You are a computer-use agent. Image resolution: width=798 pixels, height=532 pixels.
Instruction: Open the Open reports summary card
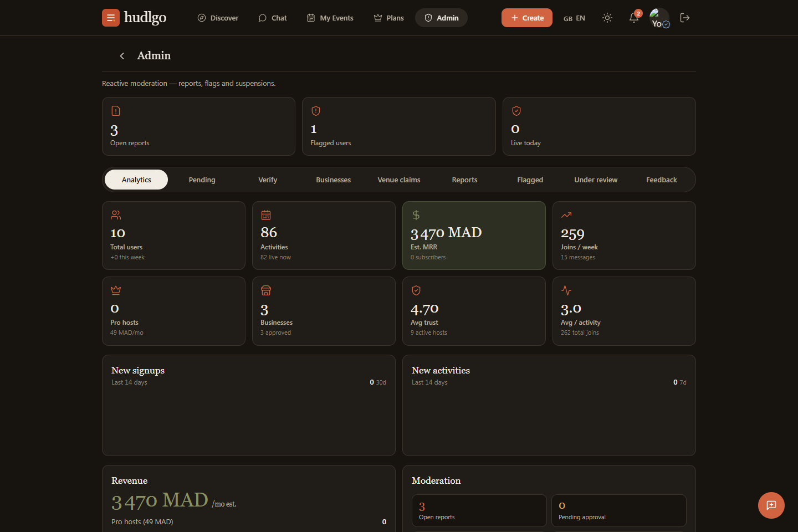pyautogui.click(x=198, y=126)
